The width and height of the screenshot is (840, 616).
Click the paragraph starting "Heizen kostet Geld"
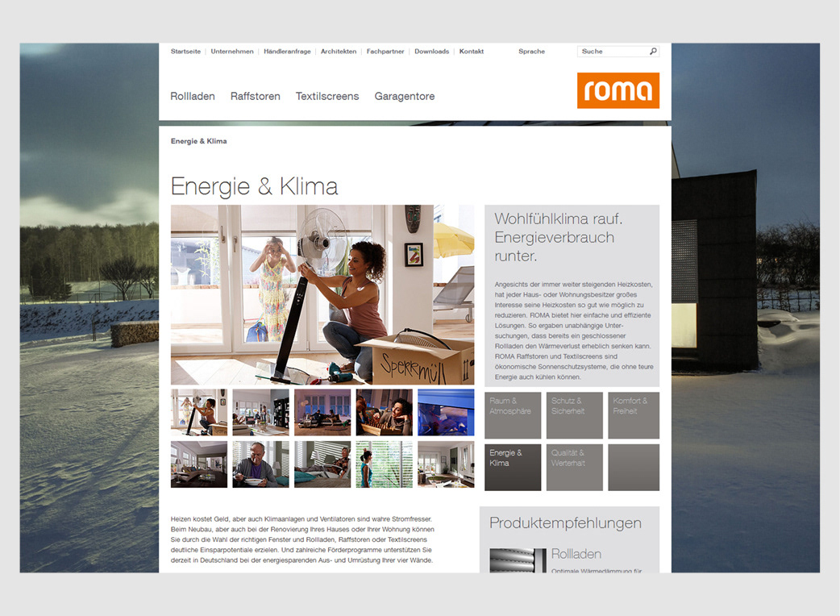(302, 539)
